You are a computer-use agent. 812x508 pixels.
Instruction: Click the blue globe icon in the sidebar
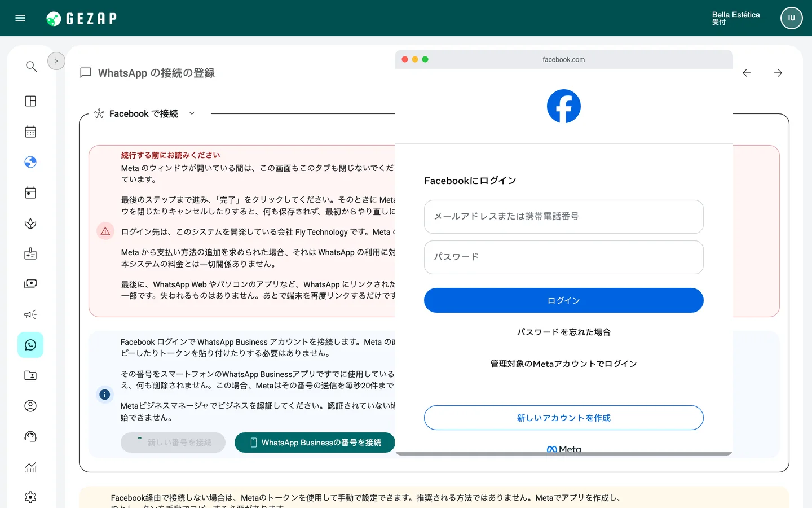point(30,162)
